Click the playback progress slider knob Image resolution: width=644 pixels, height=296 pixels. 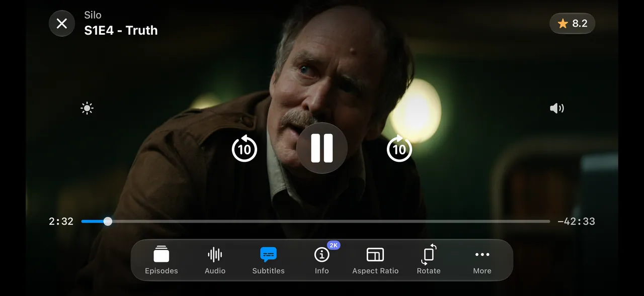coord(108,221)
